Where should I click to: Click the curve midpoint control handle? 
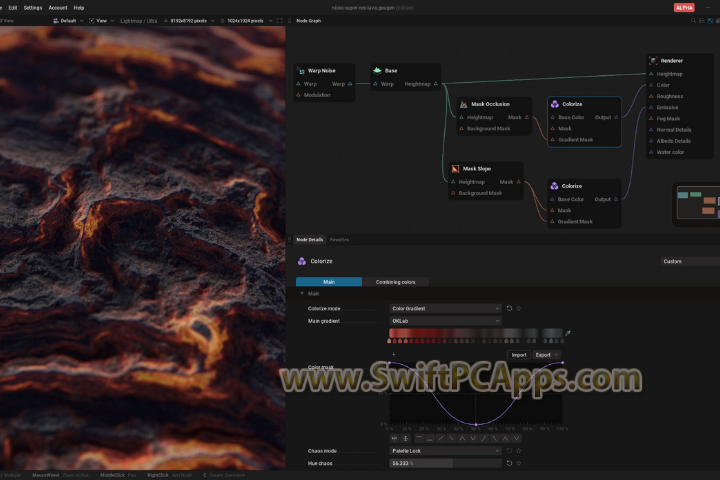click(x=476, y=424)
